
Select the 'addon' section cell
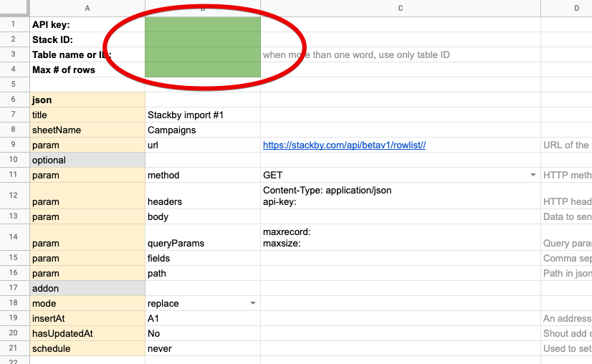click(x=87, y=289)
